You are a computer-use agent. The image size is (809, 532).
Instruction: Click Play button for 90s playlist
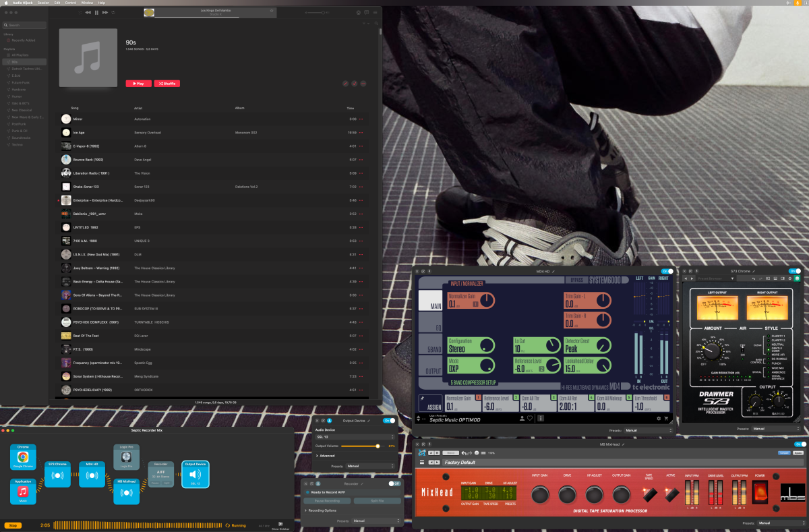click(x=138, y=84)
